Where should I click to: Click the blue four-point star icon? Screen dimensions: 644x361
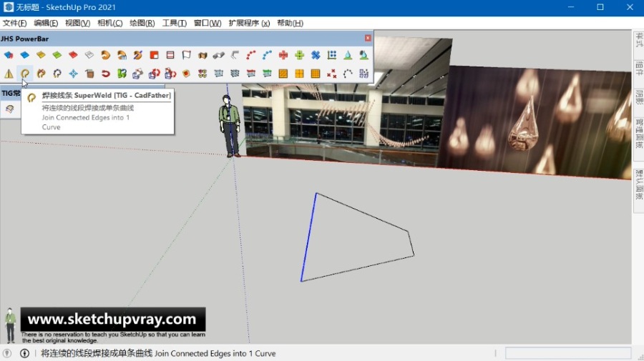(73, 74)
